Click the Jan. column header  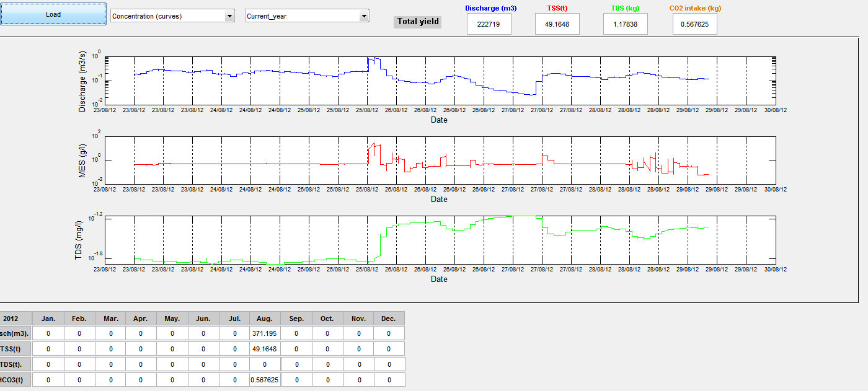pyautogui.click(x=48, y=319)
